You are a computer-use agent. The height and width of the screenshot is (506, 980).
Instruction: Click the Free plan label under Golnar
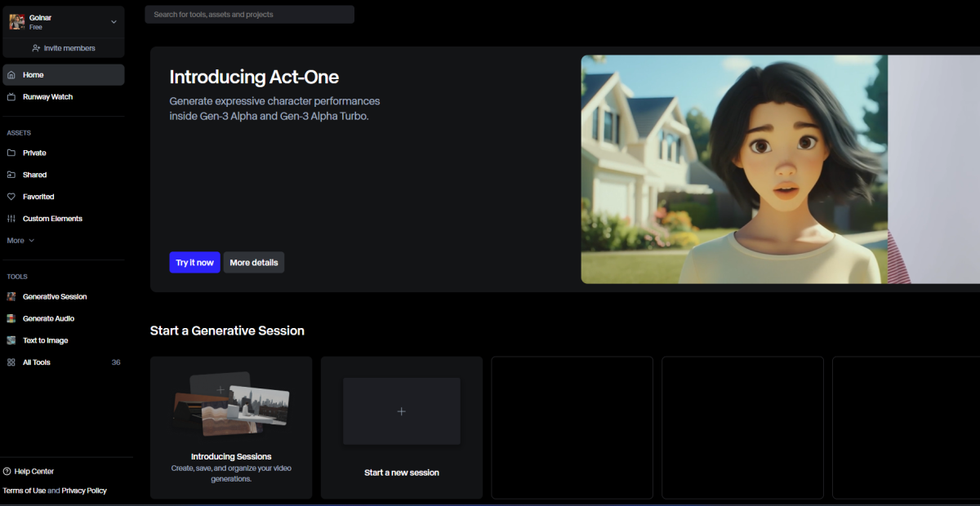pyautogui.click(x=36, y=28)
